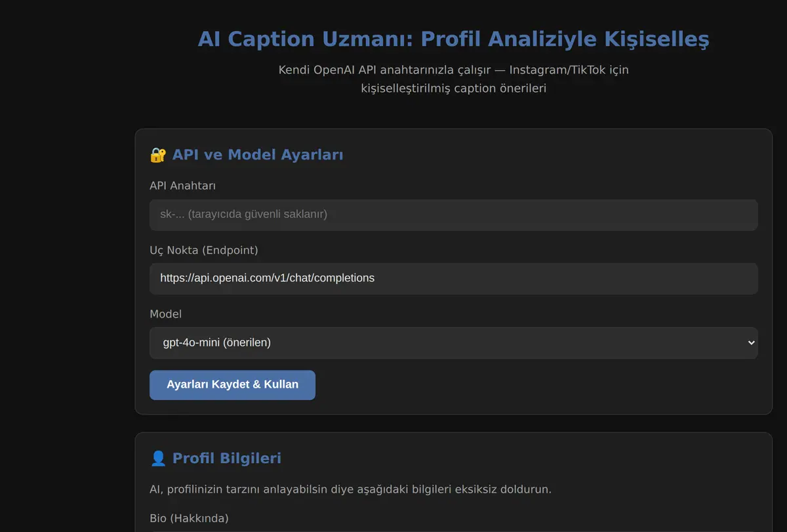Click the Ayarları Kaydet & Kullan button
This screenshot has height=532, width=787.
[x=232, y=385]
